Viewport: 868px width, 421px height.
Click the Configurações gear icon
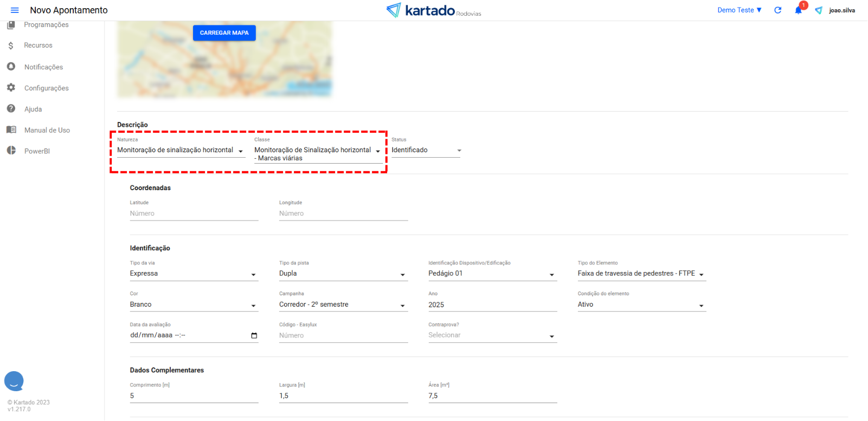(11, 88)
